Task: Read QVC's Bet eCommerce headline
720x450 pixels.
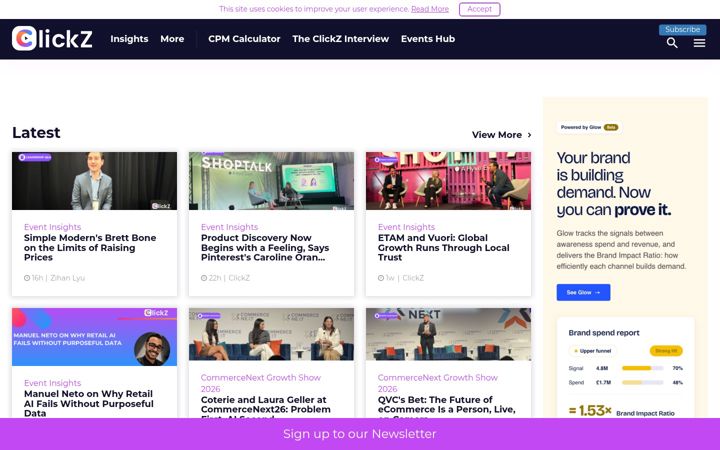Action: point(446,407)
